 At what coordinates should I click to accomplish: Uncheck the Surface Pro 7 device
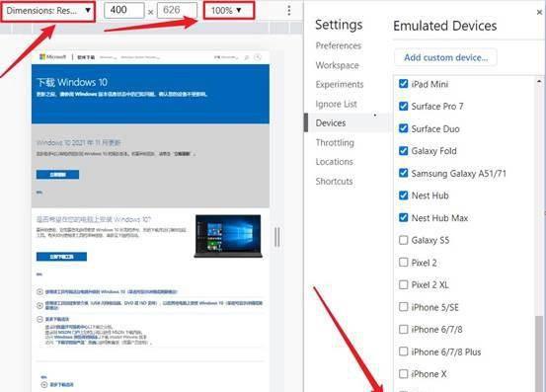tap(403, 107)
